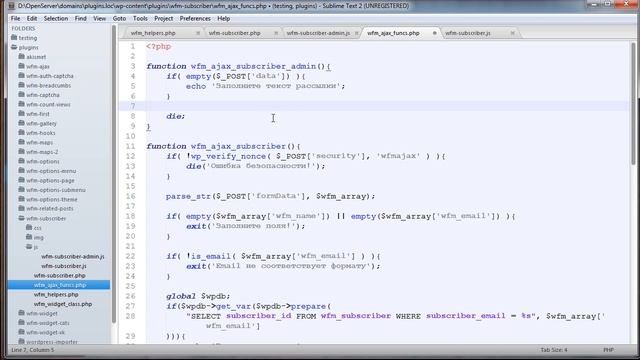
Task: Click the editor vertical scrollbar thumb
Action: [633, 104]
